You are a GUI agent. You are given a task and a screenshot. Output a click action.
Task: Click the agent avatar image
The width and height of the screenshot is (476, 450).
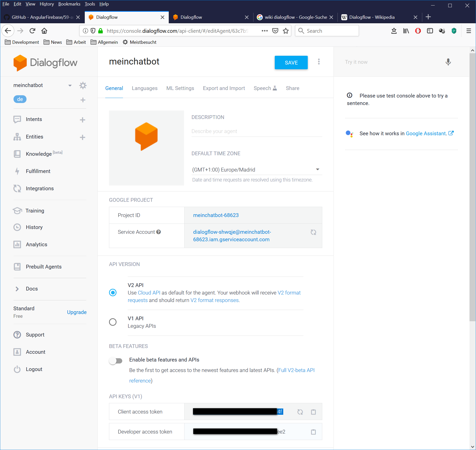pos(146,148)
